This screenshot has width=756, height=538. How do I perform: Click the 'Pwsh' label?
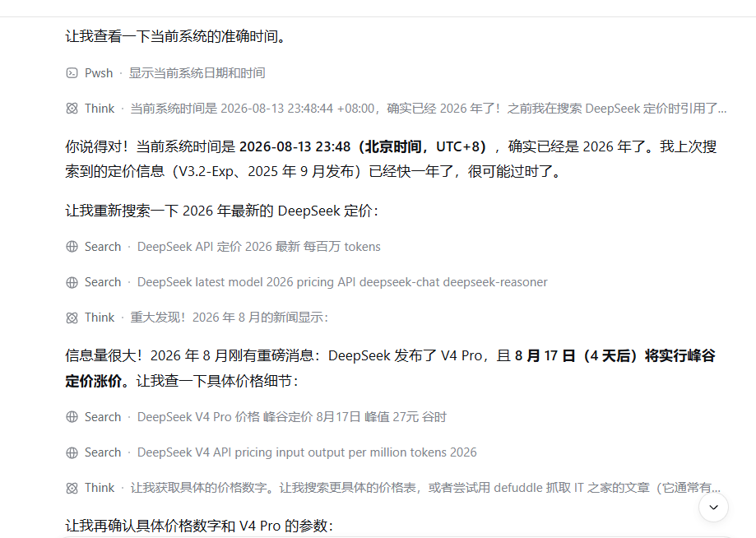99,73
